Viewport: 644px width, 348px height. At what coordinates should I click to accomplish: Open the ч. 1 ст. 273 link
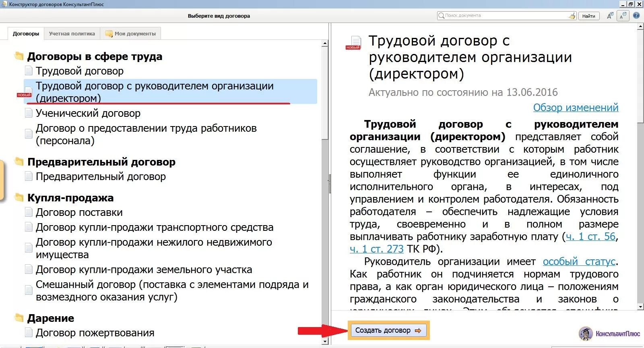[376, 249]
